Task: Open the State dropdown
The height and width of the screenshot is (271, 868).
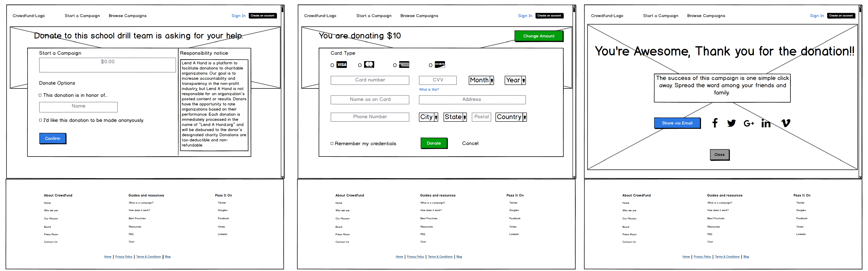Action: (455, 117)
